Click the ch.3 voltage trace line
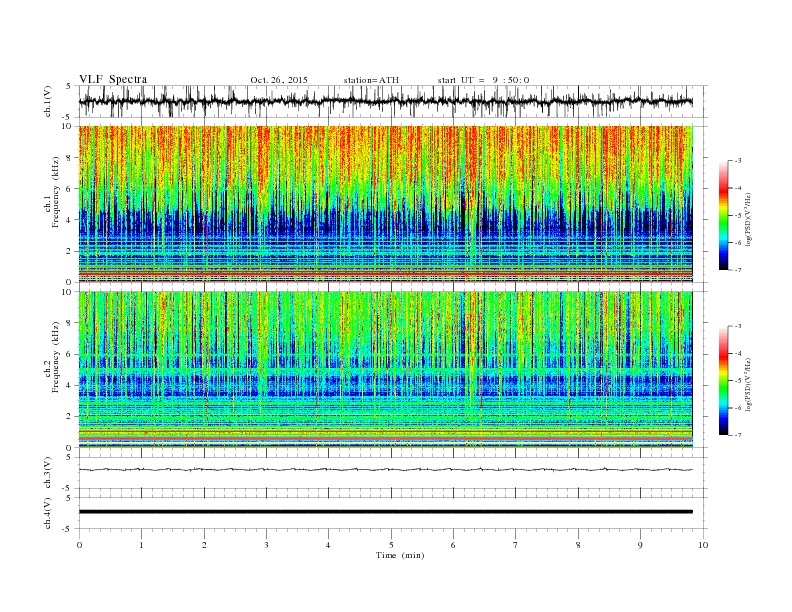Image resolution: width=792 pixels, height=612 pixels. (x=385, y=470)
